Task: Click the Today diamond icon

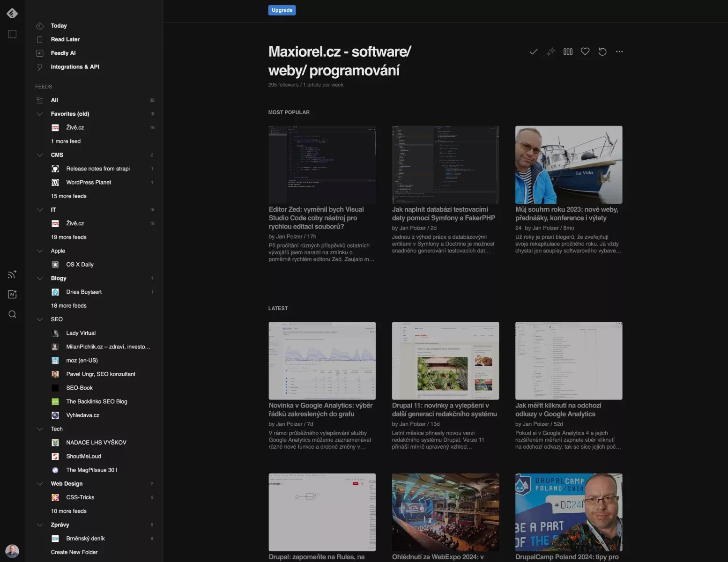Action: coord(40,26)
